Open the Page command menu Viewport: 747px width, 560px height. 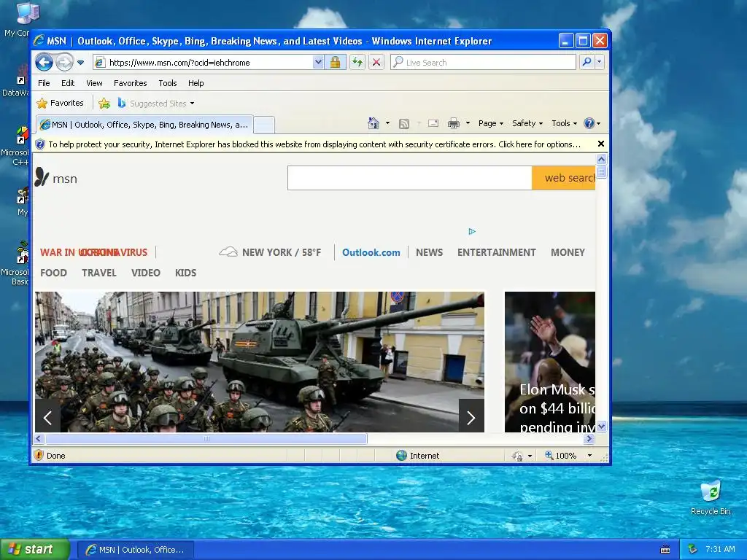[x=491, y=123]
